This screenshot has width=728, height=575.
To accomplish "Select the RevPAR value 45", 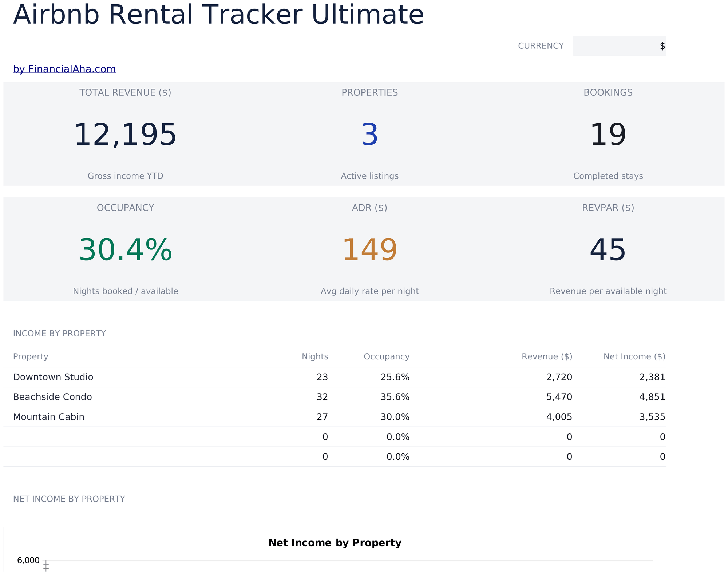I will (608, 250).
